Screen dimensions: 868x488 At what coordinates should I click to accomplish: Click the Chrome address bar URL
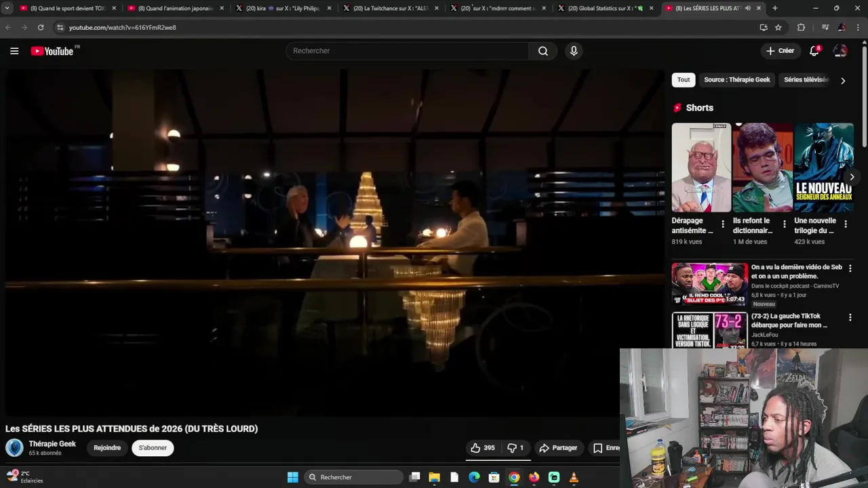click(x=122, y=27)
